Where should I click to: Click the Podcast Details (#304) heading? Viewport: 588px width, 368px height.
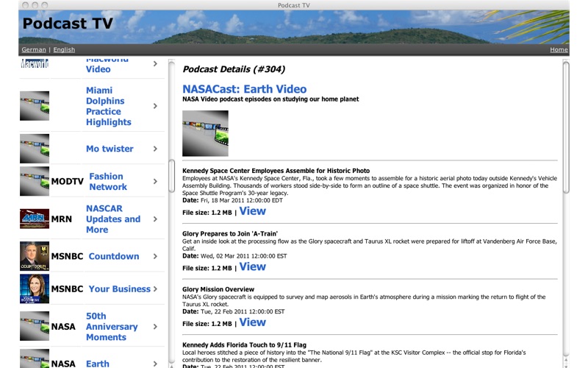pyautogui.click(x=234, y=69)
